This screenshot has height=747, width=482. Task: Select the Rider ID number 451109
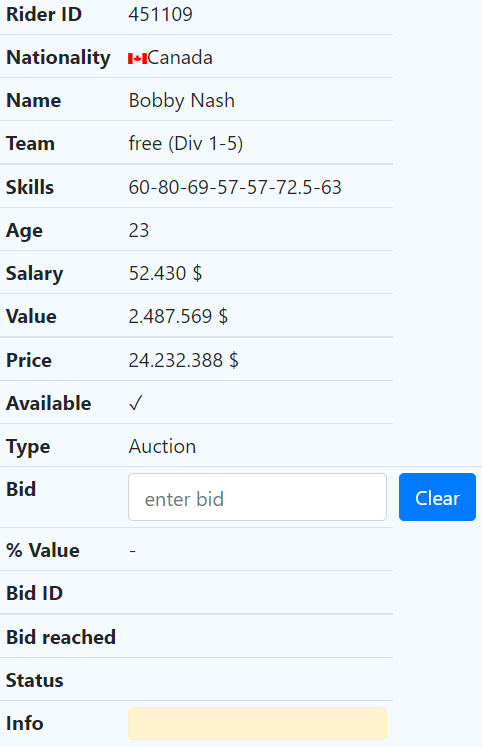point(161,14)
